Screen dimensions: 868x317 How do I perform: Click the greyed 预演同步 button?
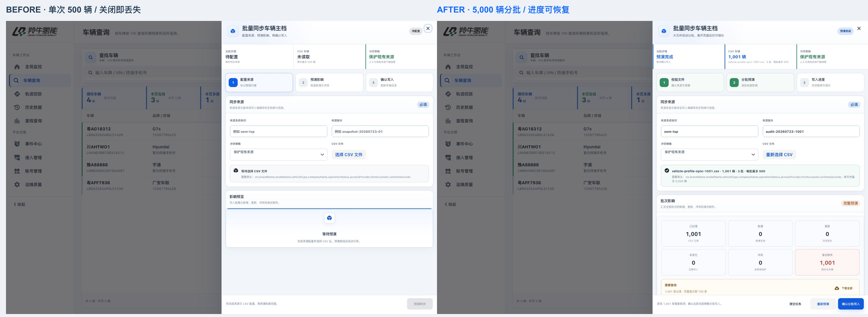420,304
